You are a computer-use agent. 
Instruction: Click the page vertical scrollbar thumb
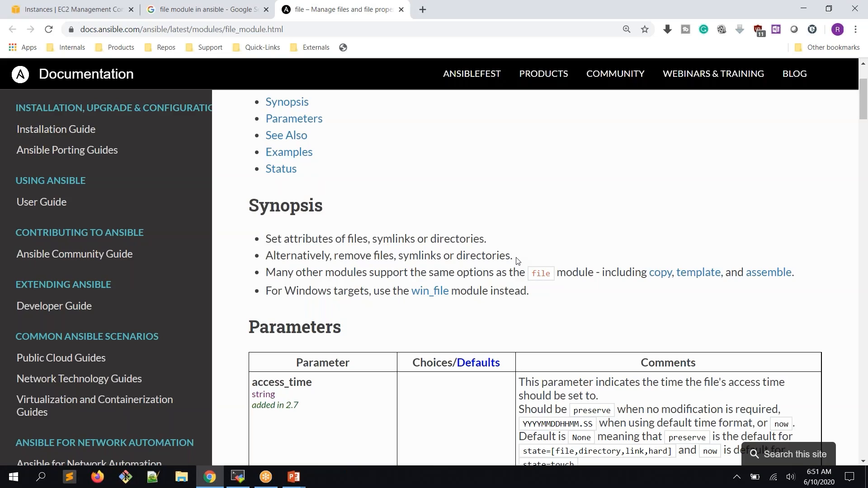click(863, 99)
